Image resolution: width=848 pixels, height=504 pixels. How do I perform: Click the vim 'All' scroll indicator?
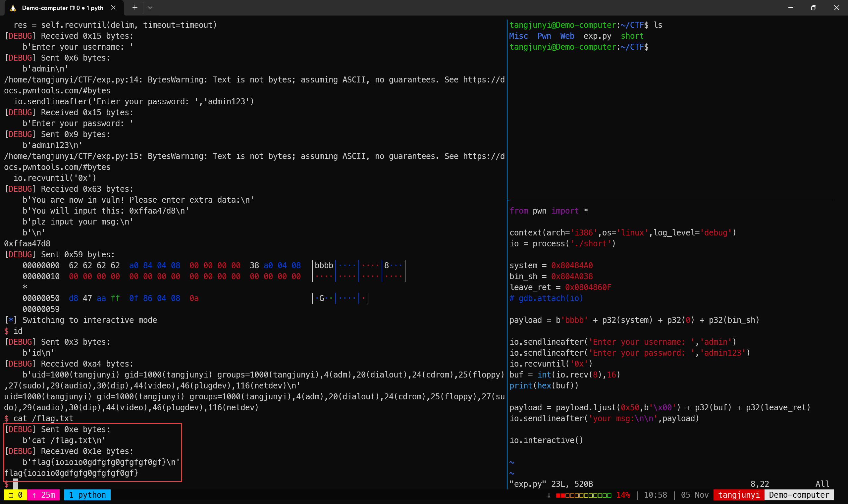(822, 484)
